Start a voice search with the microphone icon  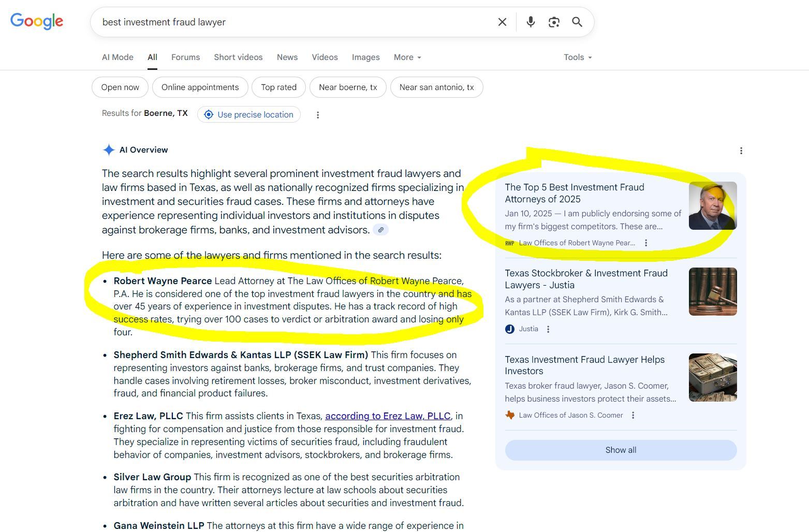coord(530,22)
